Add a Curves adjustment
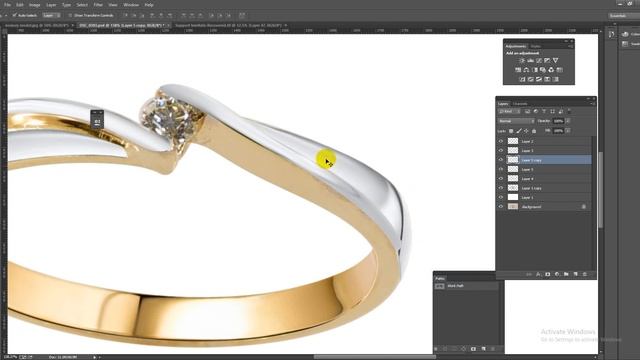Image resolution: width=640 pixels, height=360 pixels. [539, 60]
